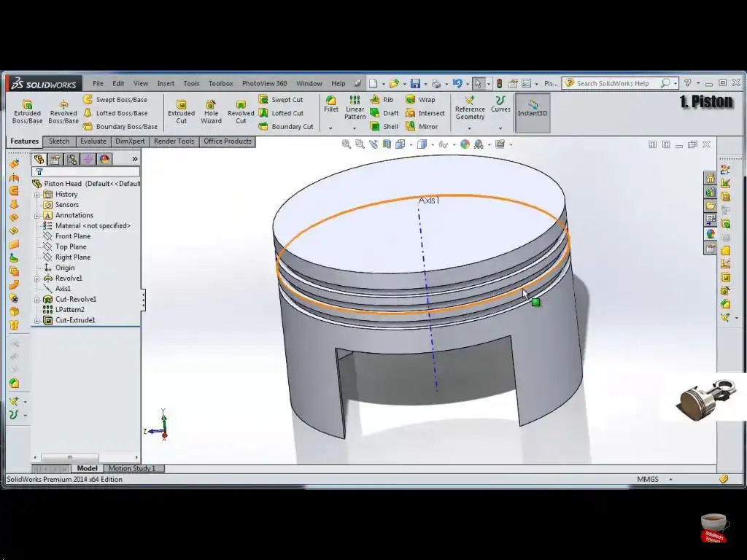The height and width of the screenshot is (560, 747).
Task: Switch to the DimXpert tab
Action: point(130,141)
